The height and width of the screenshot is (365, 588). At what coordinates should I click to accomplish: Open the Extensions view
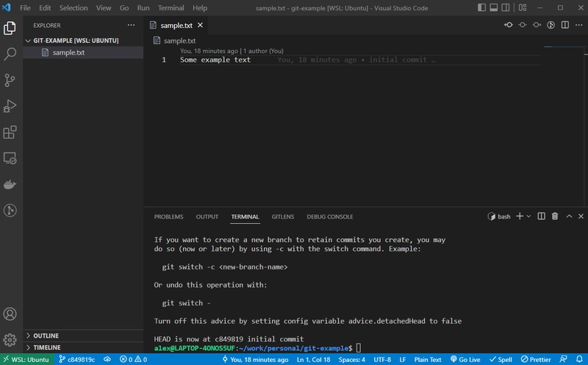click(10, 132)
